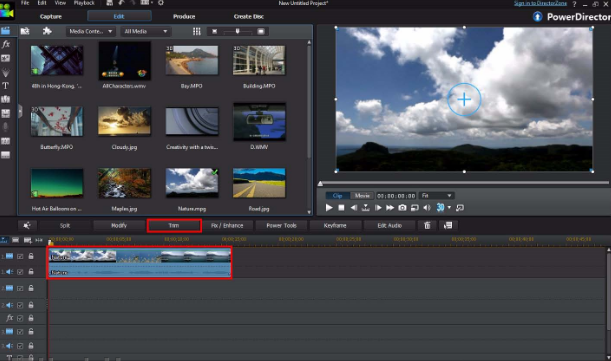Click the undock preview window icon
Screen dimensions: 611x361
(460, 208)
